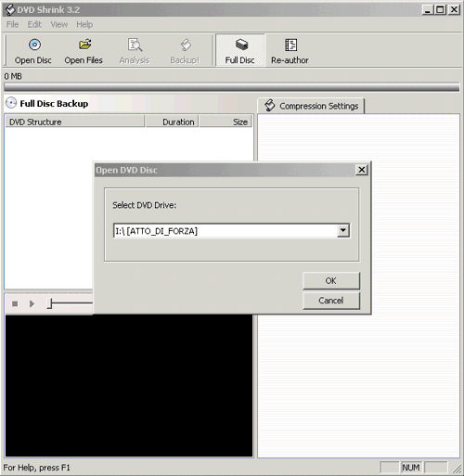
Task: Open the Edit menu
Action: point(34,24)
